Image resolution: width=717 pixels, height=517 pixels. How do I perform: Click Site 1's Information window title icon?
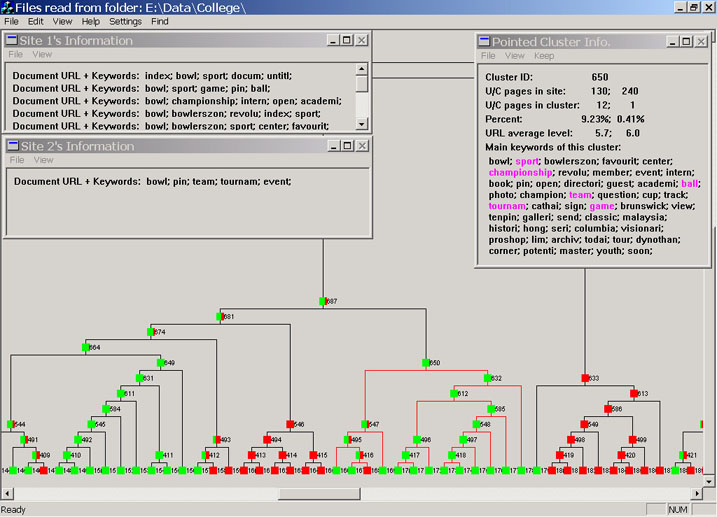[x=11, y=40]
